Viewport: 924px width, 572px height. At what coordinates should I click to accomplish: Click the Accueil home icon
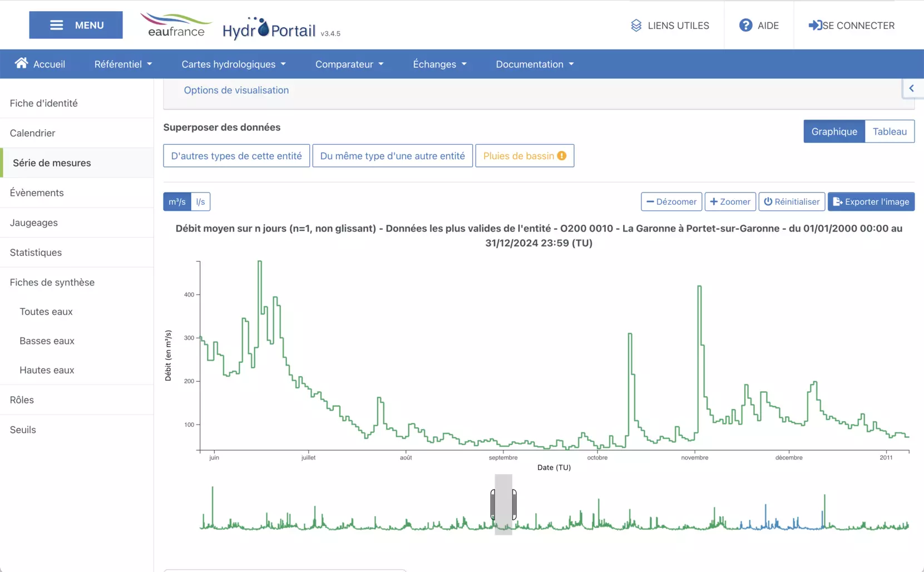[x=21, y=63]
